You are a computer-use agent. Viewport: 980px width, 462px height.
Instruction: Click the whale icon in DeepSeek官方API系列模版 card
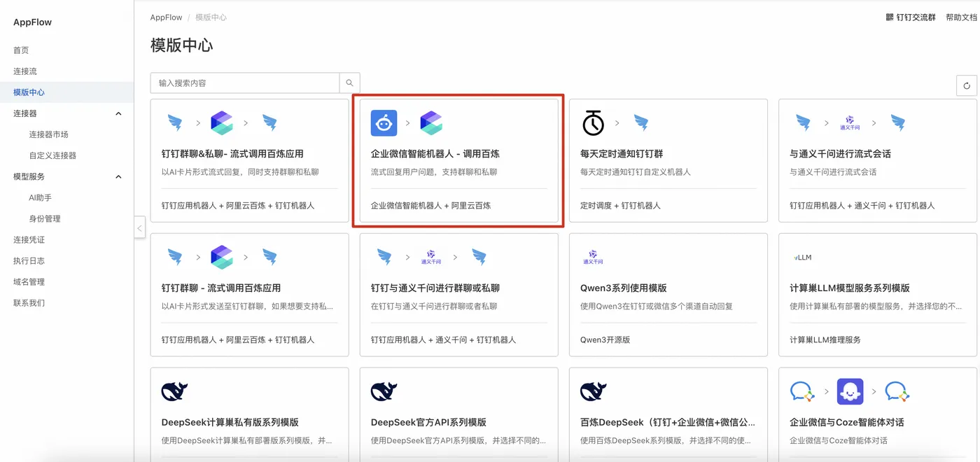[384, 391]
